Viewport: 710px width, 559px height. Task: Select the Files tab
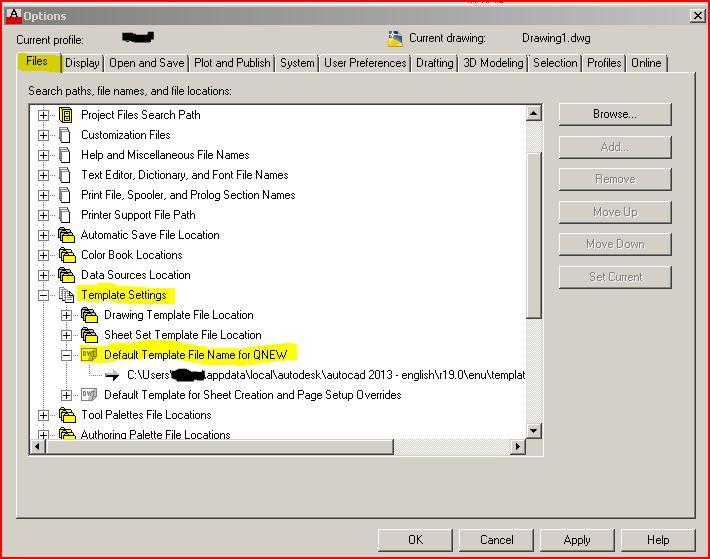coord(37,62)
